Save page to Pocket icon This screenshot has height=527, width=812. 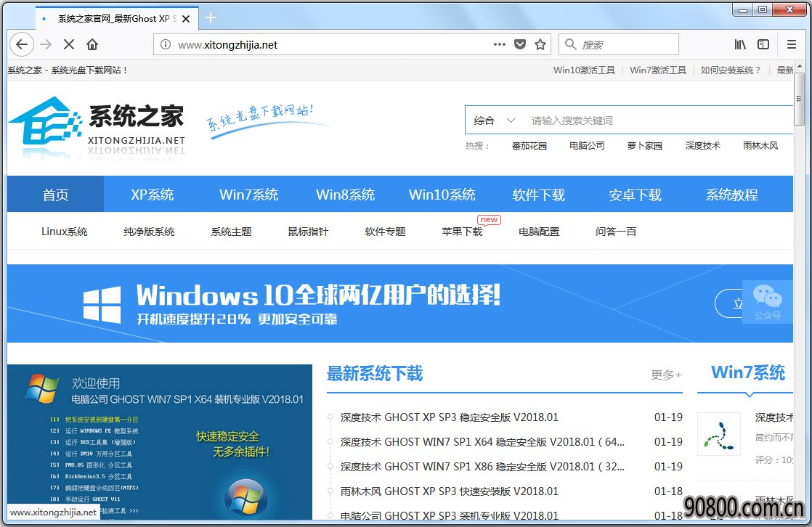(x=520, y=44)
